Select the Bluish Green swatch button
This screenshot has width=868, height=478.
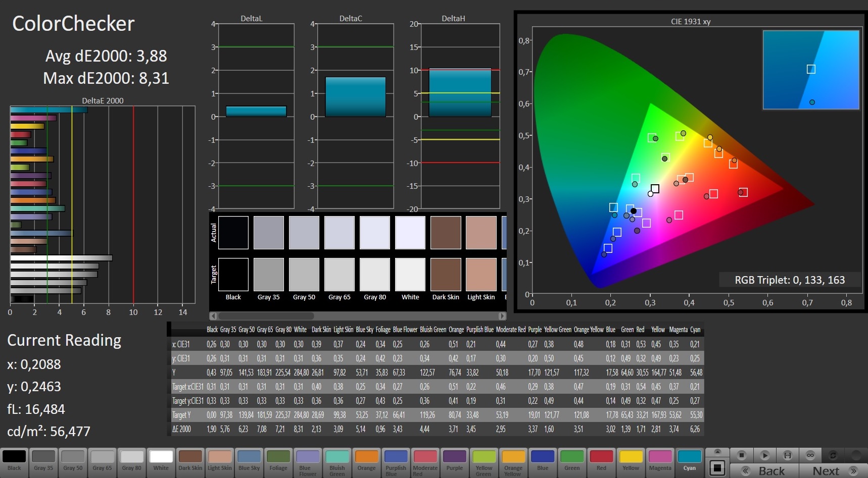point(337,462)
